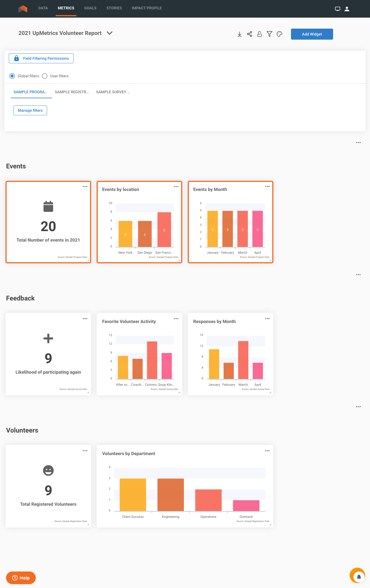Click the Add Widget button
The width and height of the screenshot is (370, 588).
[312, 34]
